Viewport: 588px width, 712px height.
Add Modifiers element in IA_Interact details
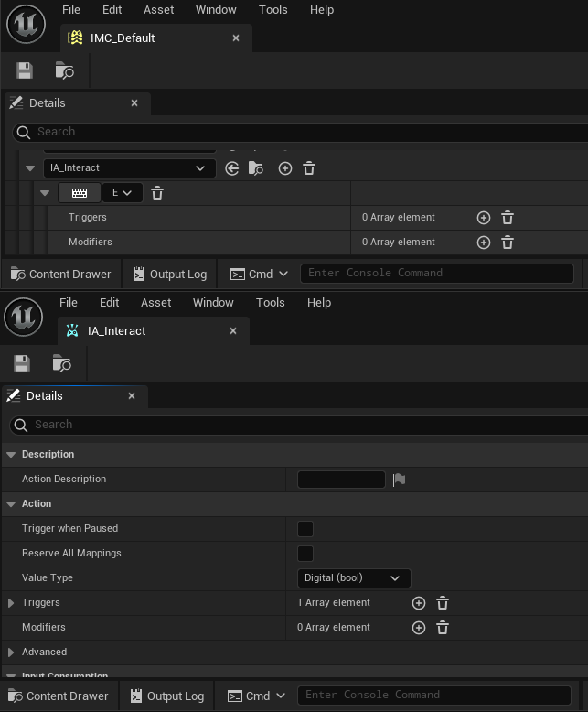click(x=419, y=628)
